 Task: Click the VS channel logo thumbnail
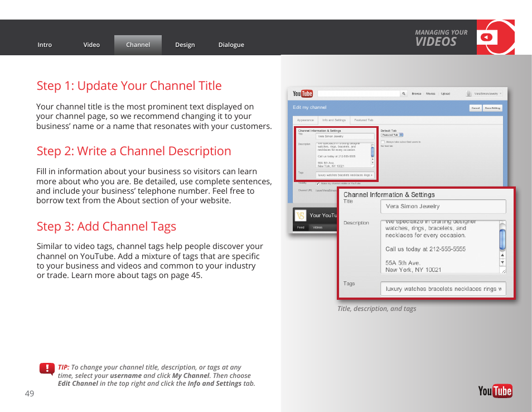[x=300, y=215]
